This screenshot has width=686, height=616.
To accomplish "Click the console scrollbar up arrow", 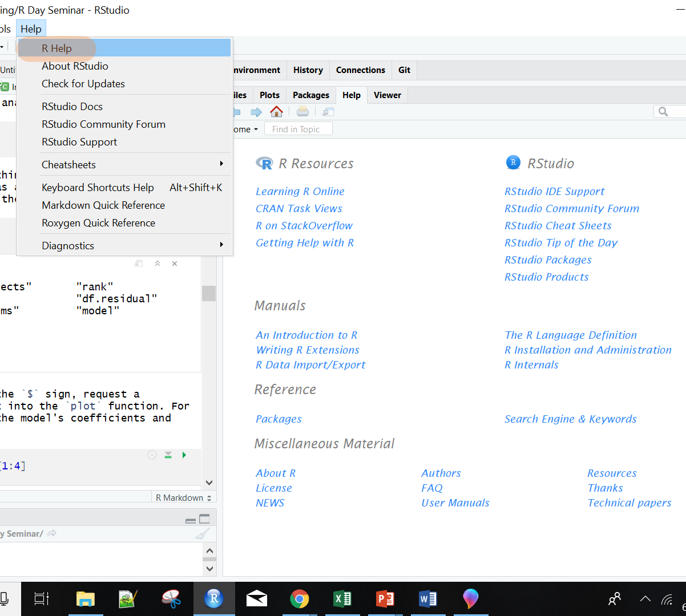I will tap(209, 552).
